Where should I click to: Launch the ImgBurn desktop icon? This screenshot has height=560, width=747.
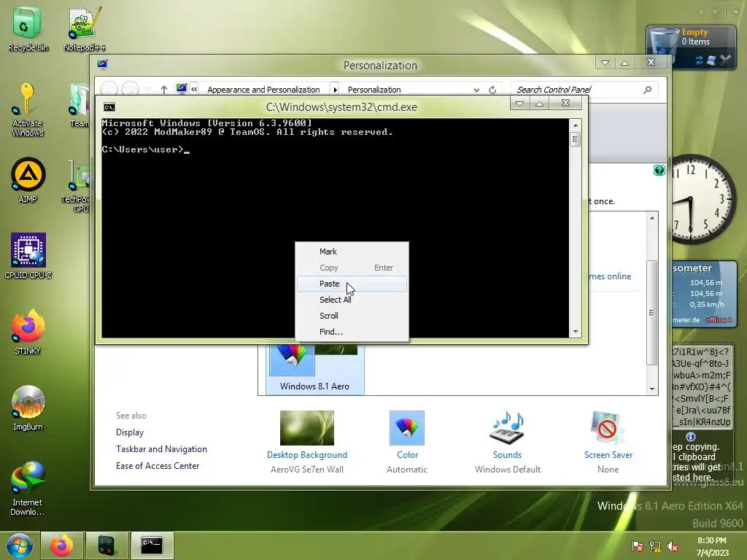tap(28, 408)
